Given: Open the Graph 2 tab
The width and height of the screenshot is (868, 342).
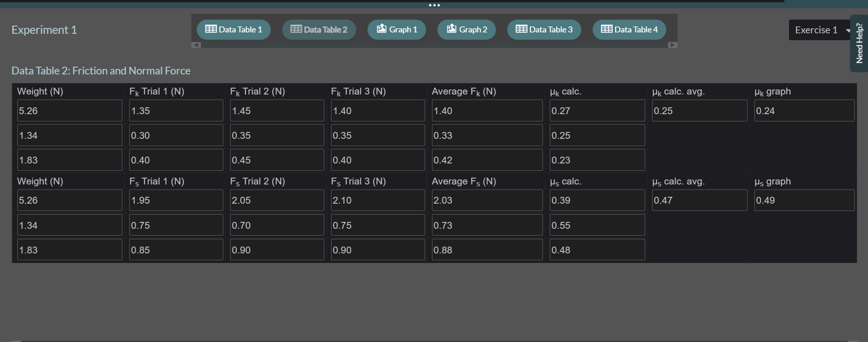Looking at the screenshot, I should [x=466, y=30].
